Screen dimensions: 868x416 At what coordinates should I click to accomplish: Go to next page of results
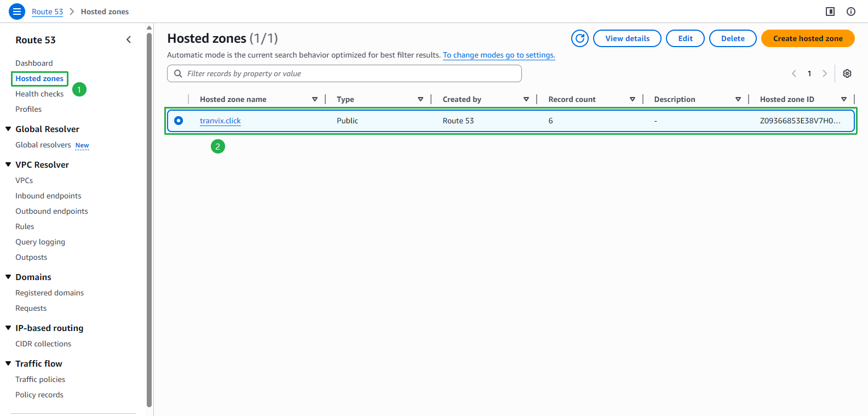coord(825,73)
